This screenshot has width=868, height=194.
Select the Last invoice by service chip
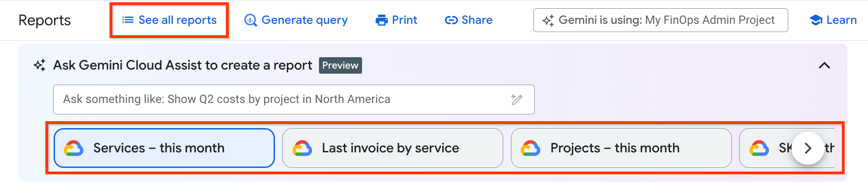pyautogui.click(x=392, y=148)
